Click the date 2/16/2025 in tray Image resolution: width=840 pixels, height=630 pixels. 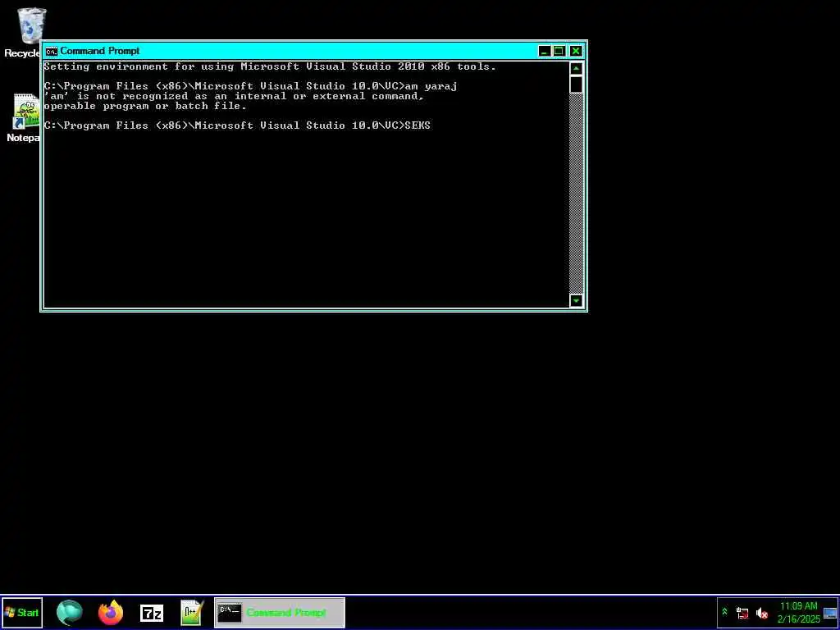coord(798,619)
